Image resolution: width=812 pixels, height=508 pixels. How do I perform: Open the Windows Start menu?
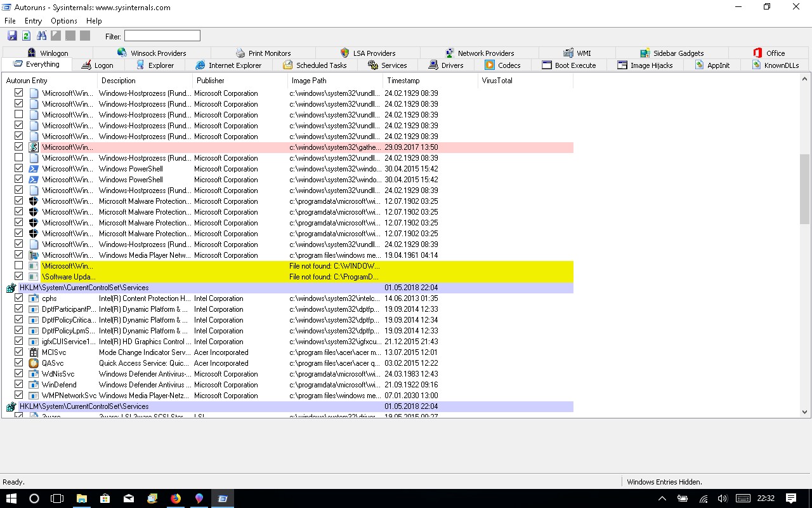click(11, 498)
